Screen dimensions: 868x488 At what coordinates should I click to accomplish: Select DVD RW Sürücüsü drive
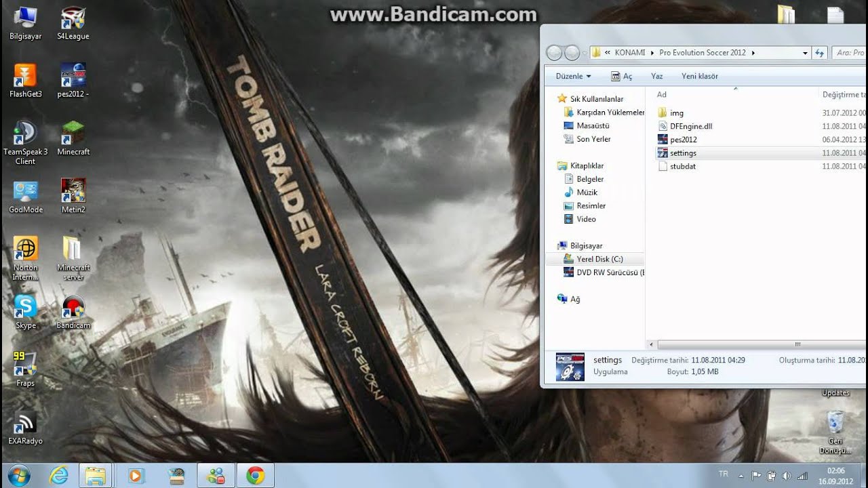pos(604,272)
